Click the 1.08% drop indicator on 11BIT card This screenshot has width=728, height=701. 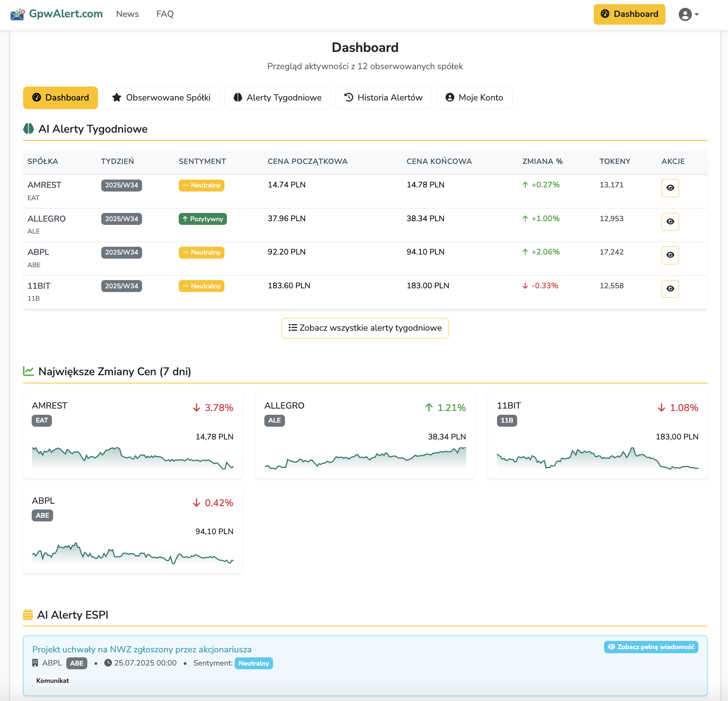click(x=678, y=408)
